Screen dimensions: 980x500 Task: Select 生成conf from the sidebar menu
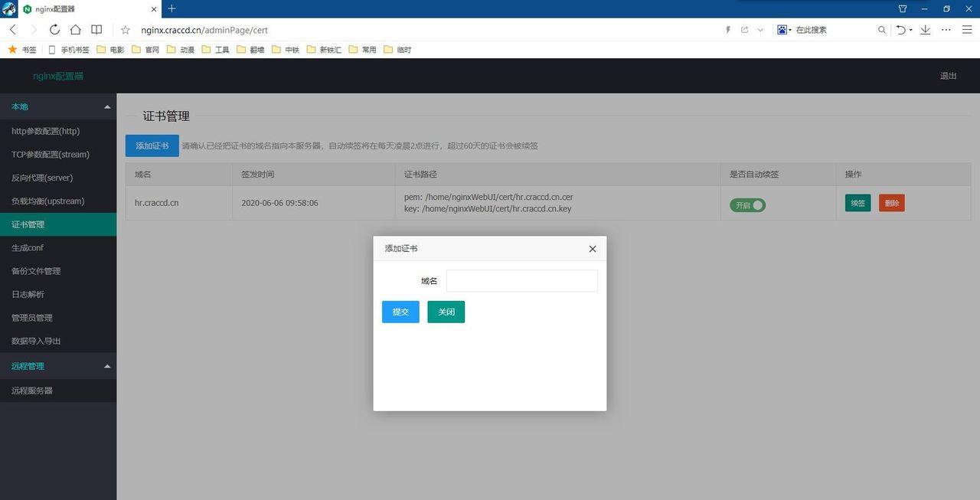tap(28, 248)
